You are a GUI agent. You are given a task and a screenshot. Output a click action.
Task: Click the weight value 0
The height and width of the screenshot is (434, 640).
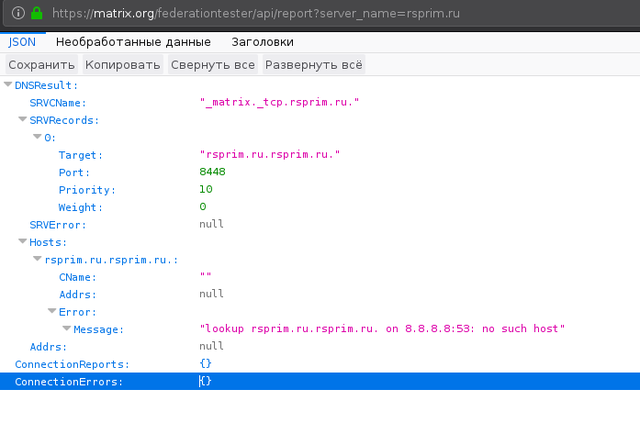[203, 207]
